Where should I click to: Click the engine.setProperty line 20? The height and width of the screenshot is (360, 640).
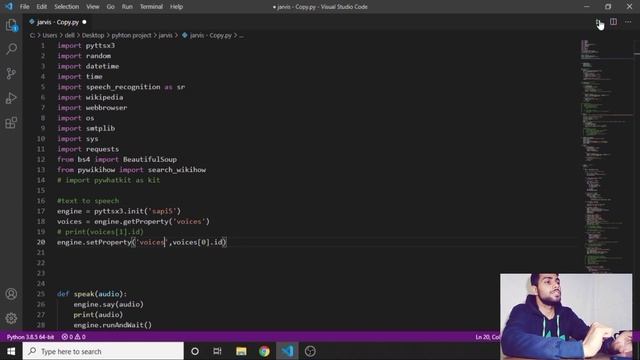[x=142, y=242]
